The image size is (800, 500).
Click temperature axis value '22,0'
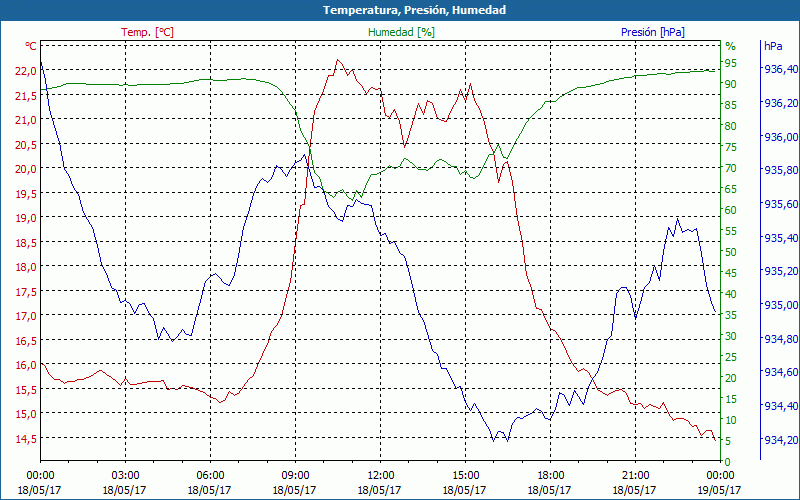(26, 71)
